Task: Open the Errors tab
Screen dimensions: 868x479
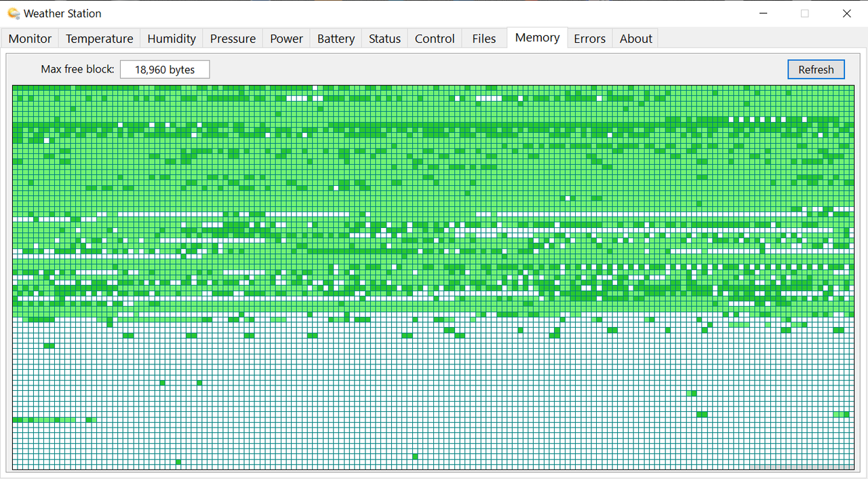Action: 589,39
